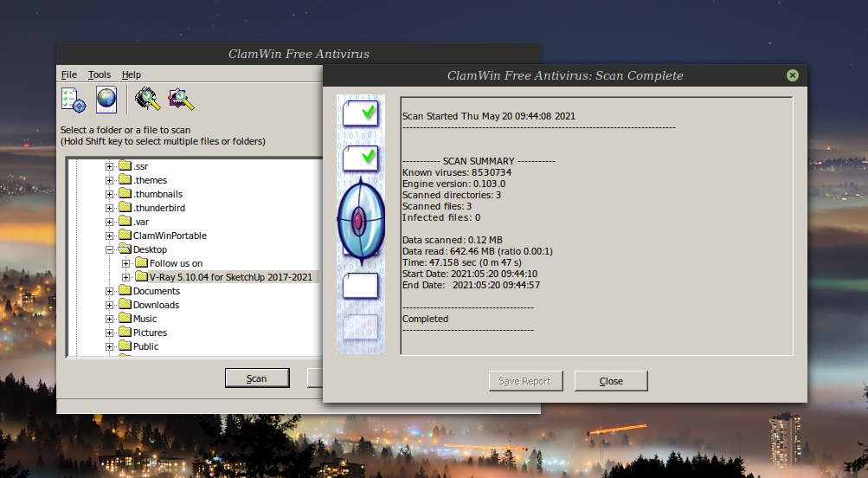Click the Scan button
The image size is (868, 478).
click(257, 378)
